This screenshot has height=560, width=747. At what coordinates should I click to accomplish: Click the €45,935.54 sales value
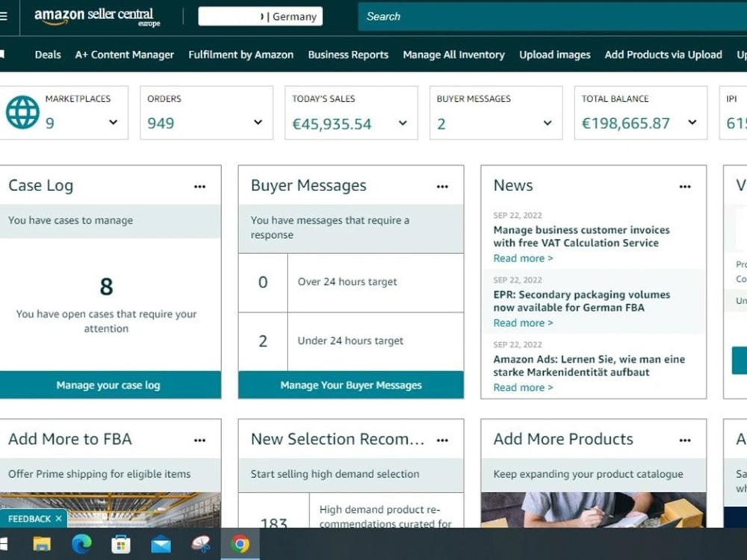(x=332, y=124)
